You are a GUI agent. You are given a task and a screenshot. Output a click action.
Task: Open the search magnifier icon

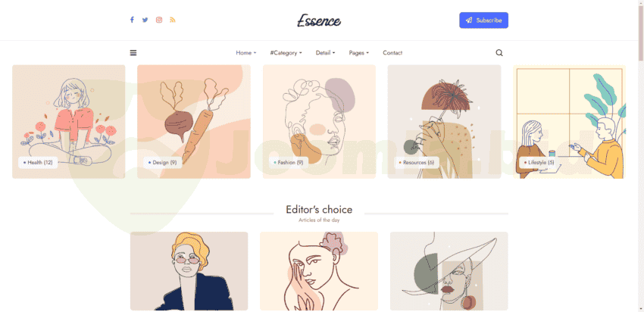pos(499,52)
